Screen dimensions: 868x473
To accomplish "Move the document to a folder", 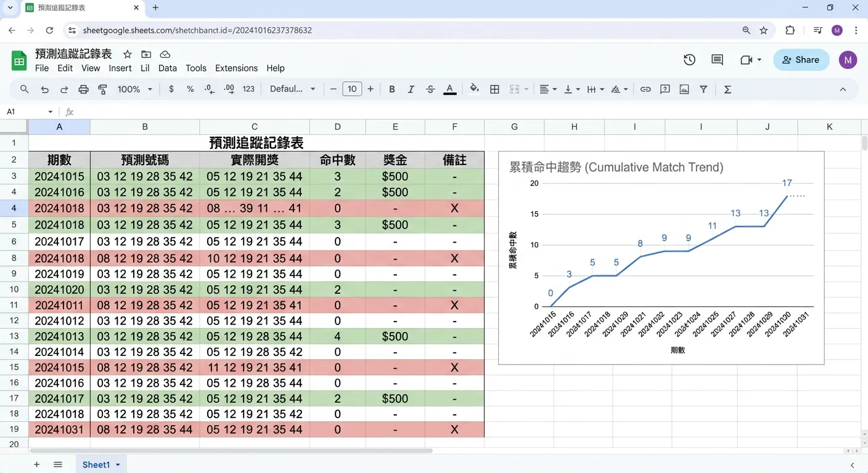I will [146, 54].
